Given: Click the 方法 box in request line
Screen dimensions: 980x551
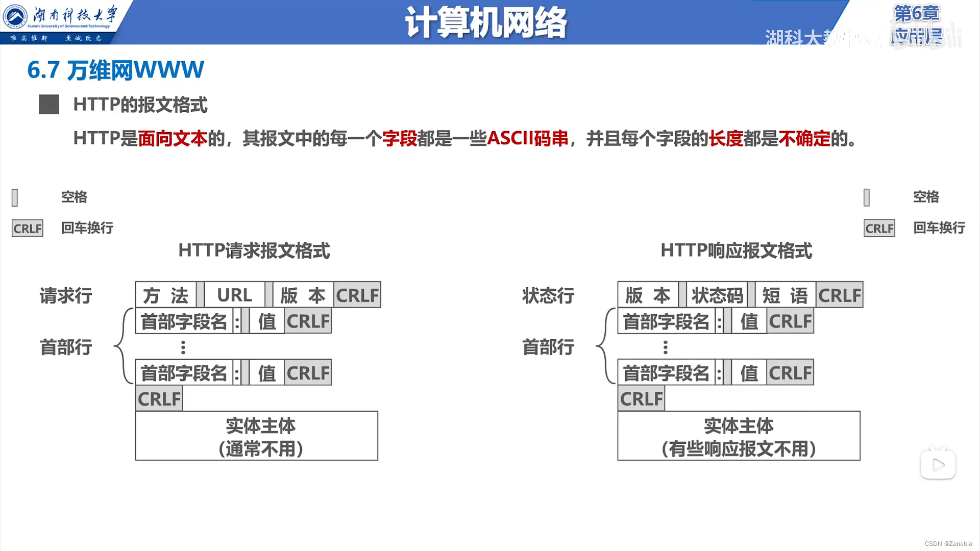Looking at the screenshot, I should [x=165, y=295].
